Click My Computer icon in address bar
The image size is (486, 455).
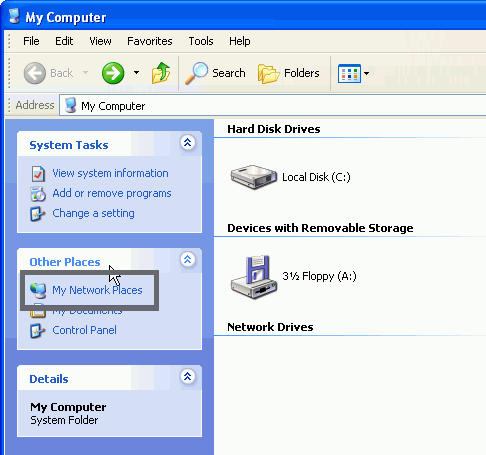70,105
